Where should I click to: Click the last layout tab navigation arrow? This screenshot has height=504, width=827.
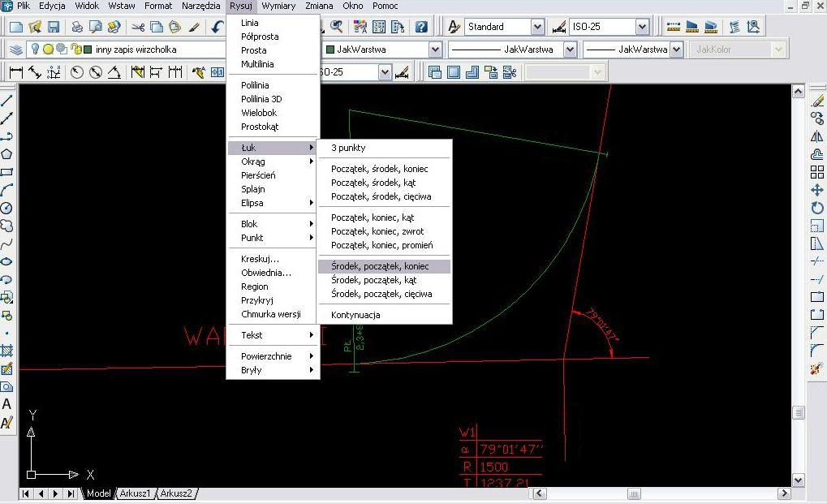coord(71,494)
